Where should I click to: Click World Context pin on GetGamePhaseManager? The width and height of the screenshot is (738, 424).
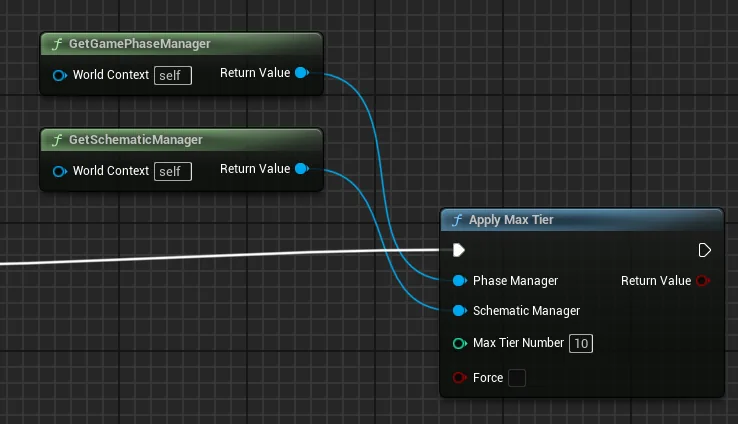[x=60, y=75]
